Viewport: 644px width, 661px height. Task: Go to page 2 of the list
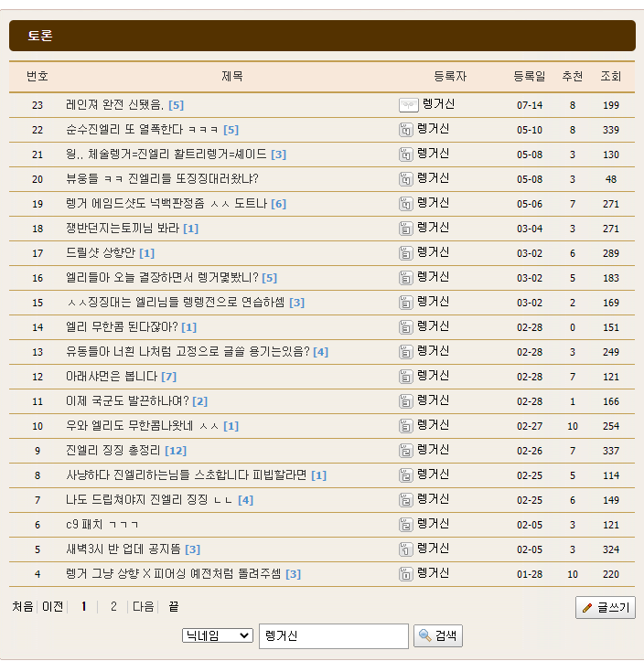click(113, 606)
